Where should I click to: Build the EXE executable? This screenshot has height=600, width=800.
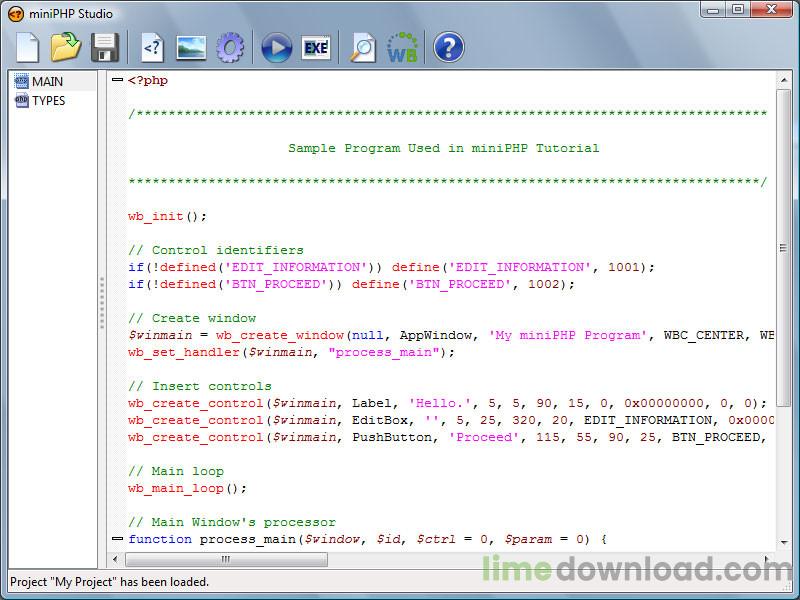(x=316, y=47)
